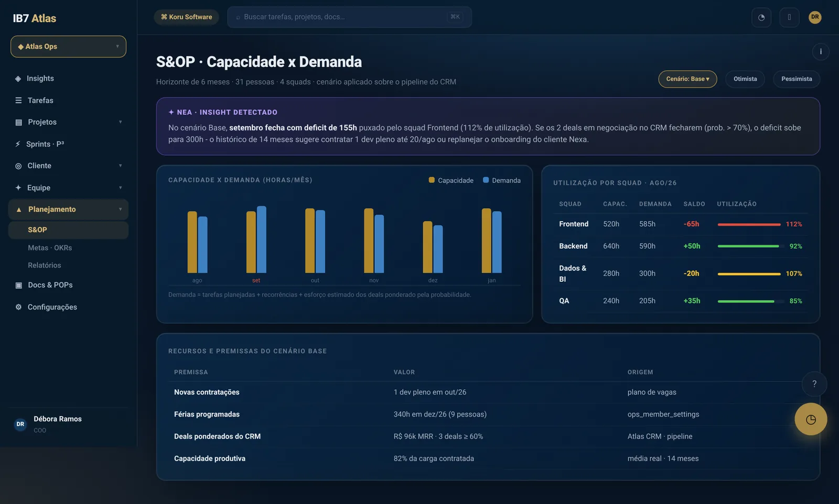The width and height of the screenshot is (839, 504).
Task: Click the Docs & POPs book icon
Action: point(18,285)
